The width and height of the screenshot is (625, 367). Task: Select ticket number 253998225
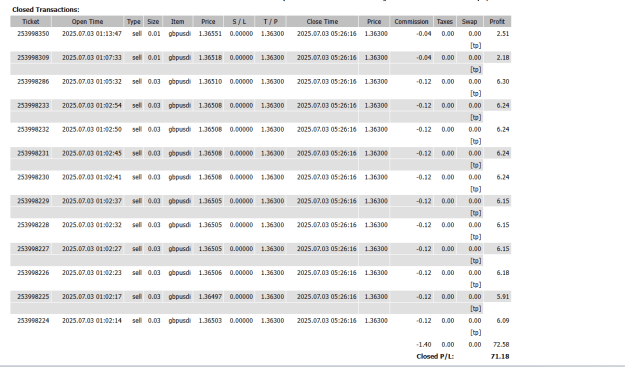coord(33,297)
